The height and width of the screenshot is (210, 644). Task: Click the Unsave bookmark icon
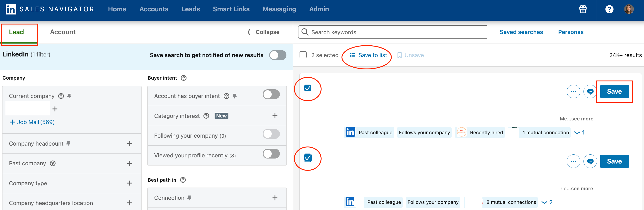tap(399, 55)
